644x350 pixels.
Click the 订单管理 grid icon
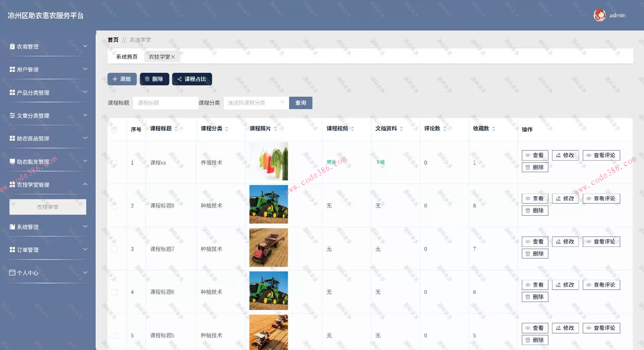coord(12,250)
